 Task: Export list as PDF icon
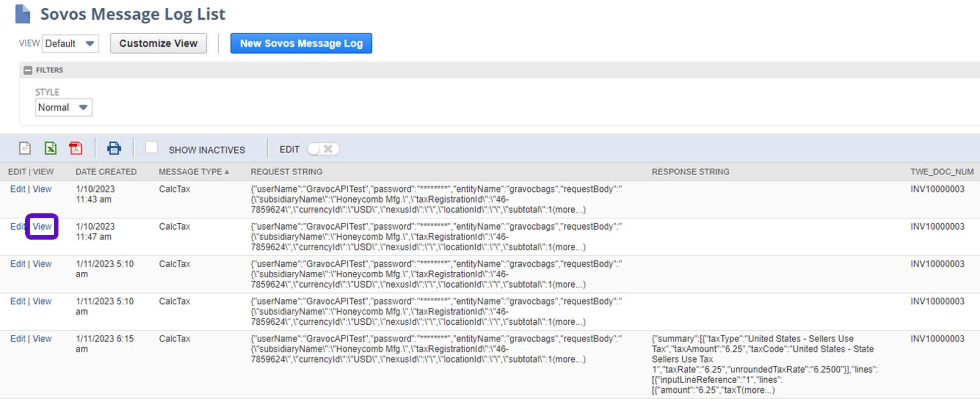(x=76, y=148)
